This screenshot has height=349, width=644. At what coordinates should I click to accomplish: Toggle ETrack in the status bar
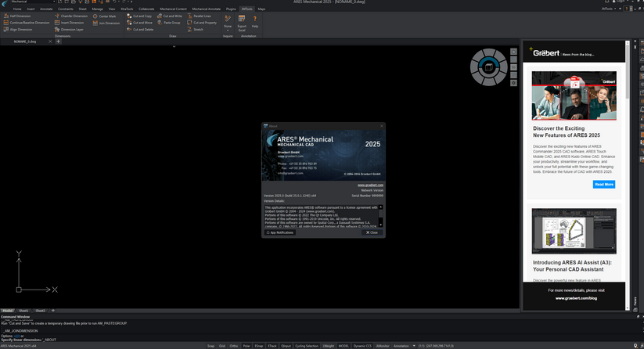(272, 346)
